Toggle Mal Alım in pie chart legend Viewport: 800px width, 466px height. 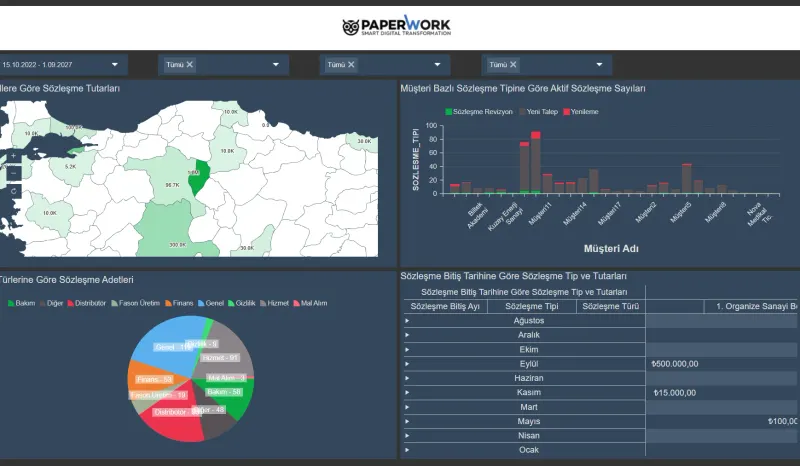point(310,303)
